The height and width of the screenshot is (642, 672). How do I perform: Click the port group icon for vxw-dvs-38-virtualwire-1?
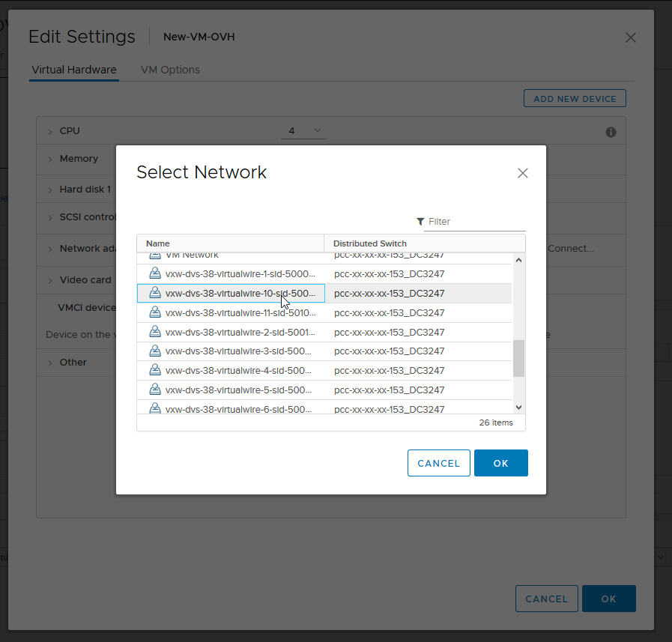pos(155,273)
